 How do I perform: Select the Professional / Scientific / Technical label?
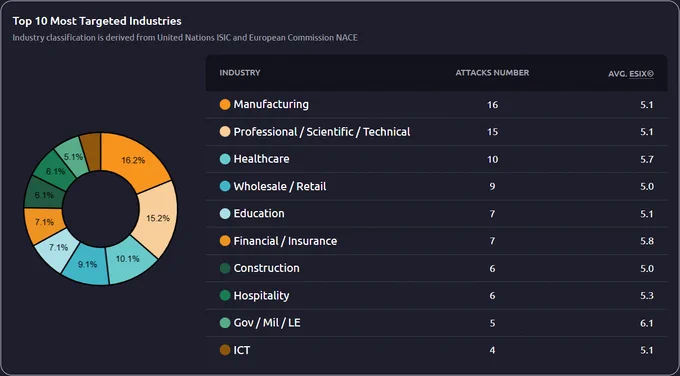click(322, 132)
